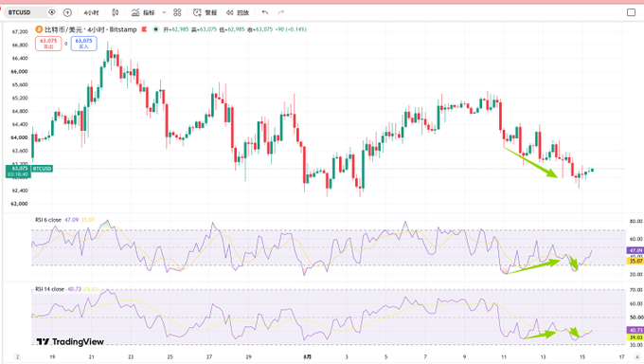Open the 指标 indicators button
The image size is (644, 364).
143,12
